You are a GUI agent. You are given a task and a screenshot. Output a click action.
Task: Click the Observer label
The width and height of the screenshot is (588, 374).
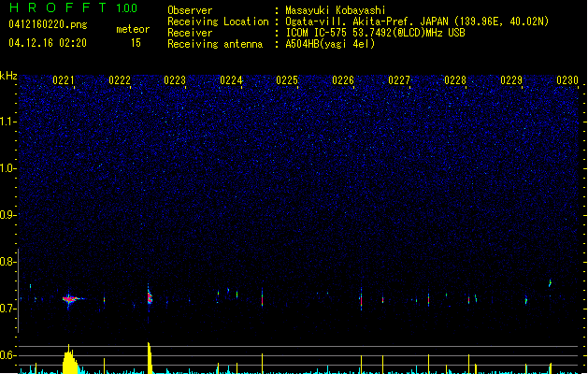pyautogui.click(x=190, y=10)
